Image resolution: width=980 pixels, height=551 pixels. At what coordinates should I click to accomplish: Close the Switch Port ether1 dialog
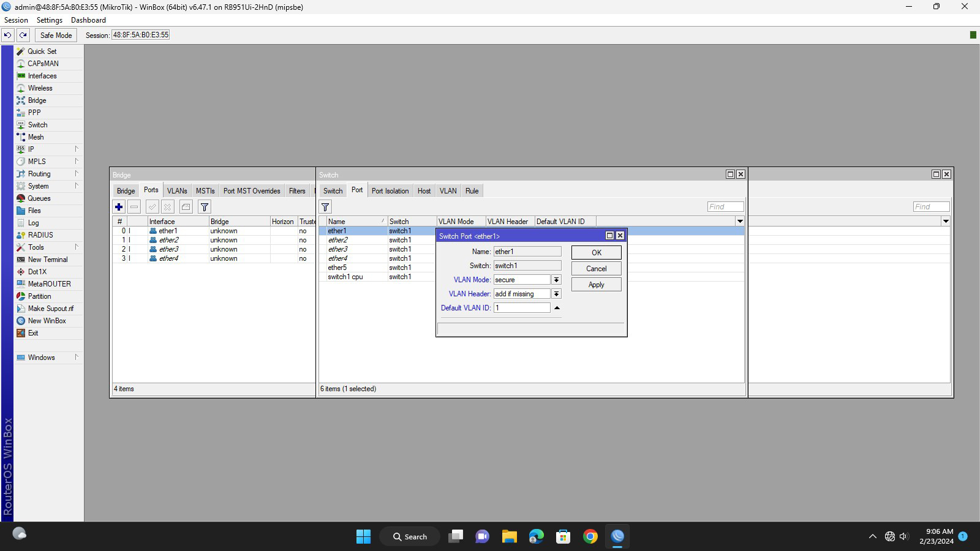620,236
